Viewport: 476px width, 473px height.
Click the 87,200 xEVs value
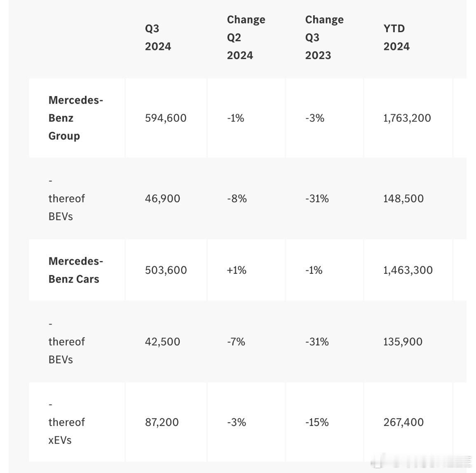point(162,422)
